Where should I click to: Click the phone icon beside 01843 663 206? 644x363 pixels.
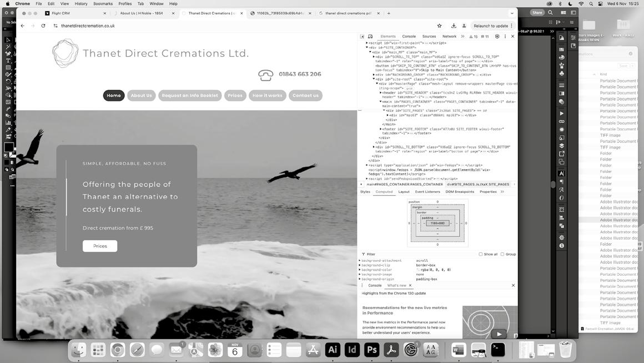click(x=266, y=75)
